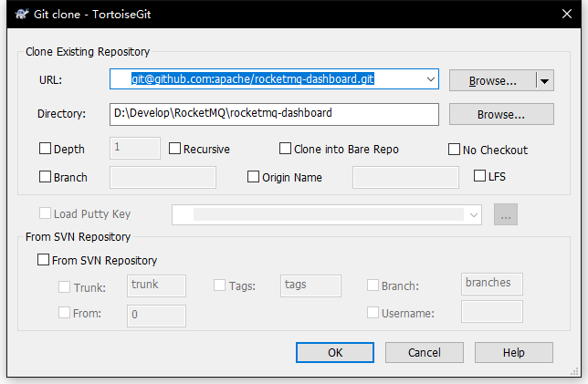Click the dialog resize grip corner
This screenshot has width=588, height=384.
[x=574, y=371]
